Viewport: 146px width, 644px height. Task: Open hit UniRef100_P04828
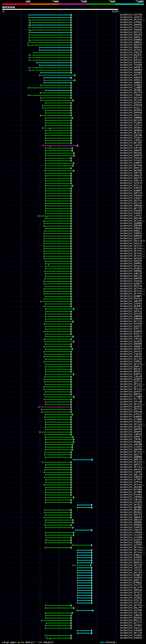131,527
